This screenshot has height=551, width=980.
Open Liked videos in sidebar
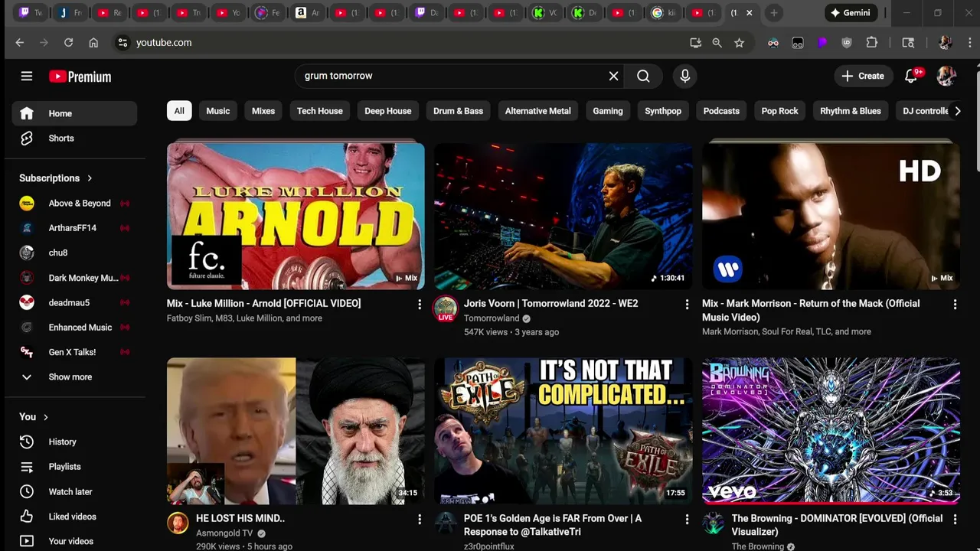[74, 517]
